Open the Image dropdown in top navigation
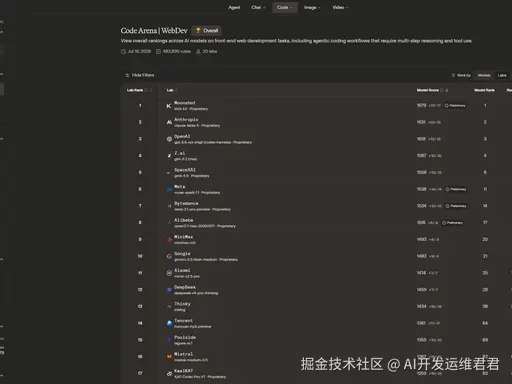The image size is (512, 384). (x=312, y=7)
